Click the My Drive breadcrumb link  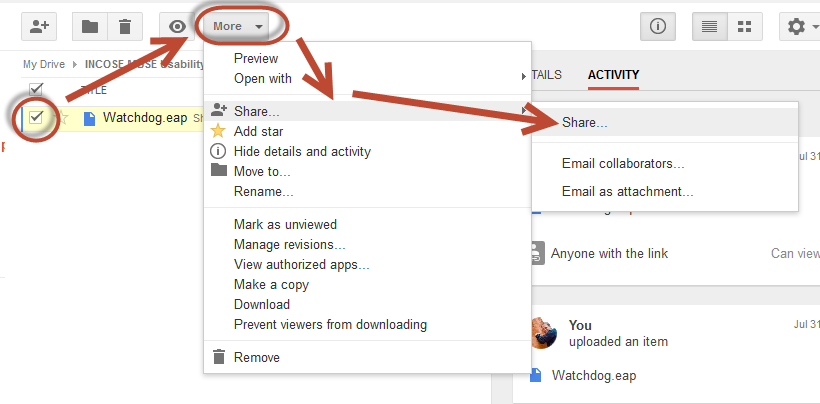click(x=44, y=64)
